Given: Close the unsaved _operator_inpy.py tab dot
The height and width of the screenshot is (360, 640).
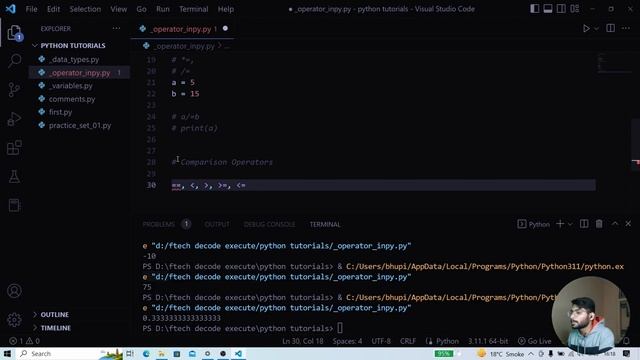Looking at the screenshot, I should tap(225, 29).
